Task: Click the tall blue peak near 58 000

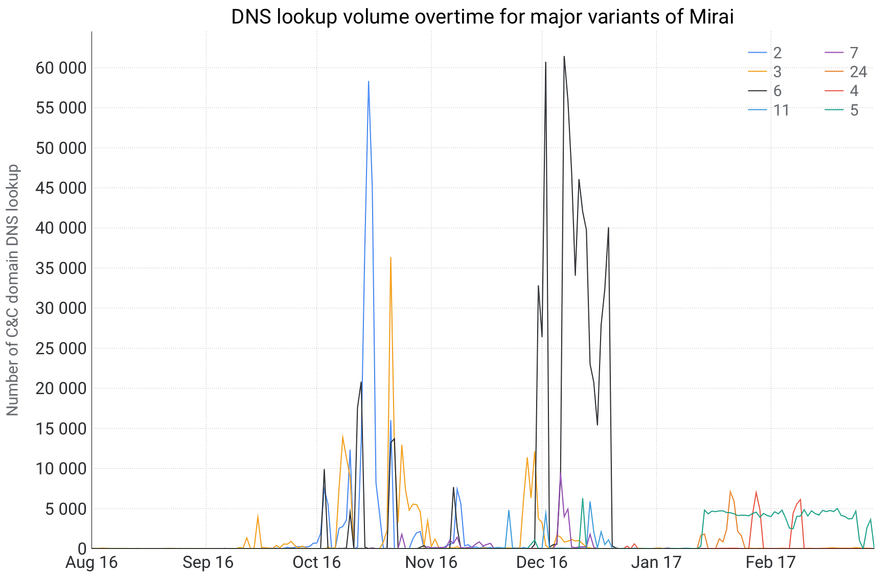Action: coord(369,83)
